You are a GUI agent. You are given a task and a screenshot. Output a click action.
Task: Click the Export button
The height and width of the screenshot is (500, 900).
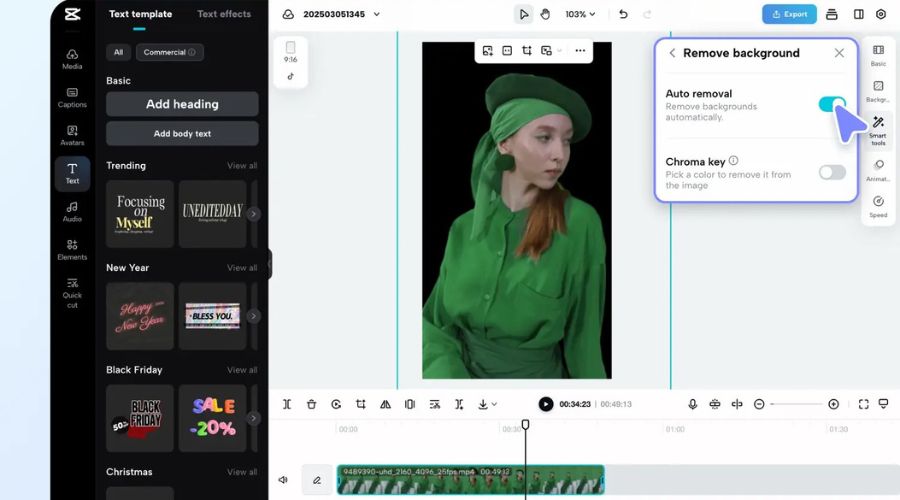pos(789,14)
